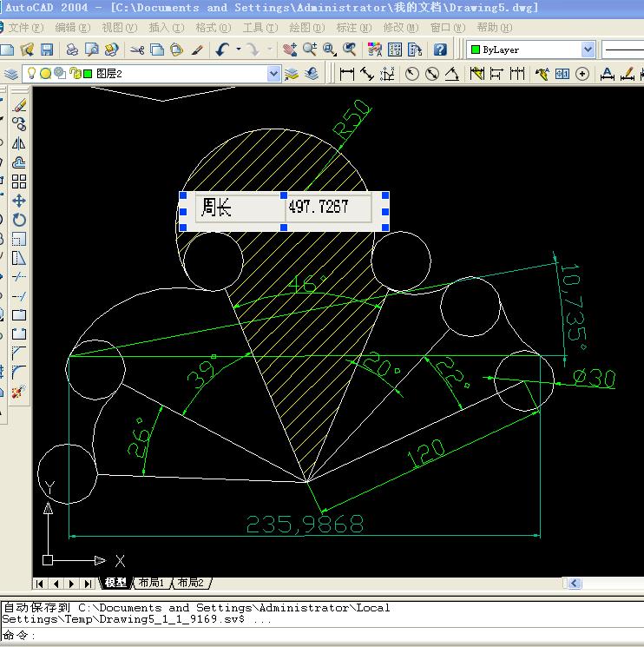The height and width of the screenshot is (647, 644).
Task: Select the Rotate tool
Action: point(19,220)
